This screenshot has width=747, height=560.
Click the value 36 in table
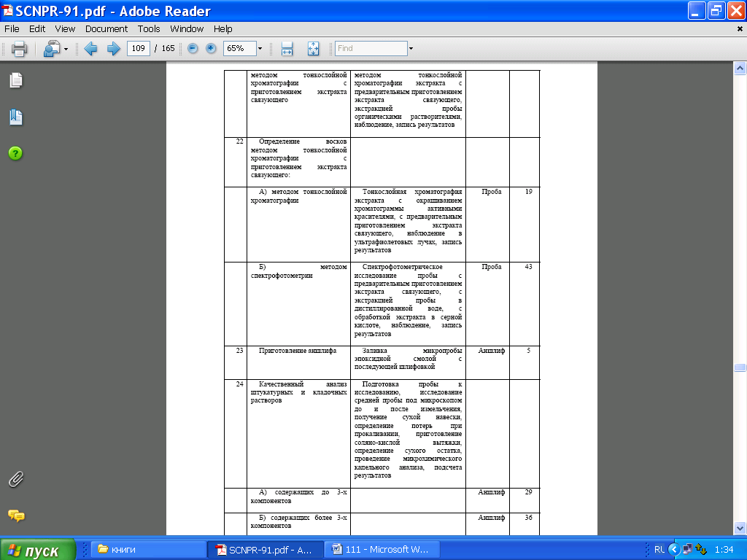click(x=529, y=517)
